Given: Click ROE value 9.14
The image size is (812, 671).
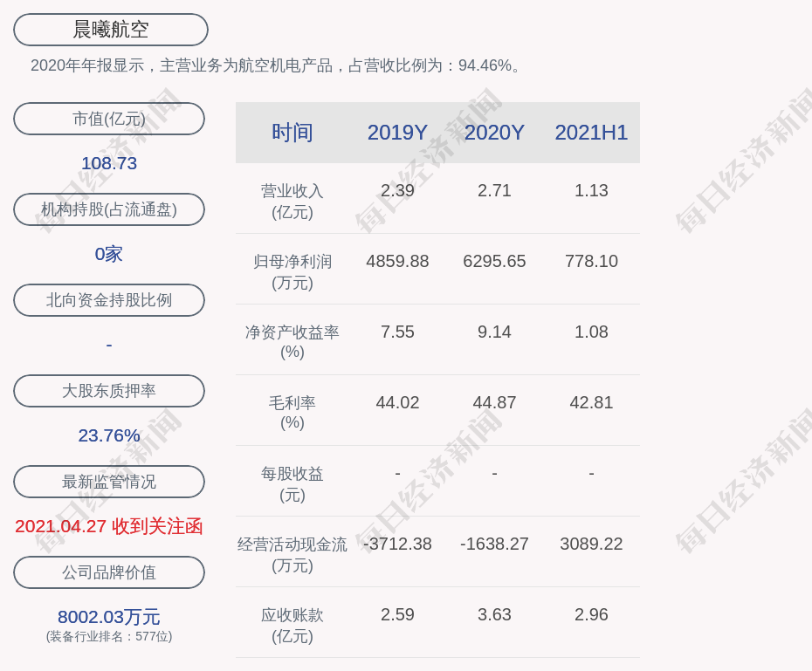Looking at the screenshot, I should coord(494,332).
